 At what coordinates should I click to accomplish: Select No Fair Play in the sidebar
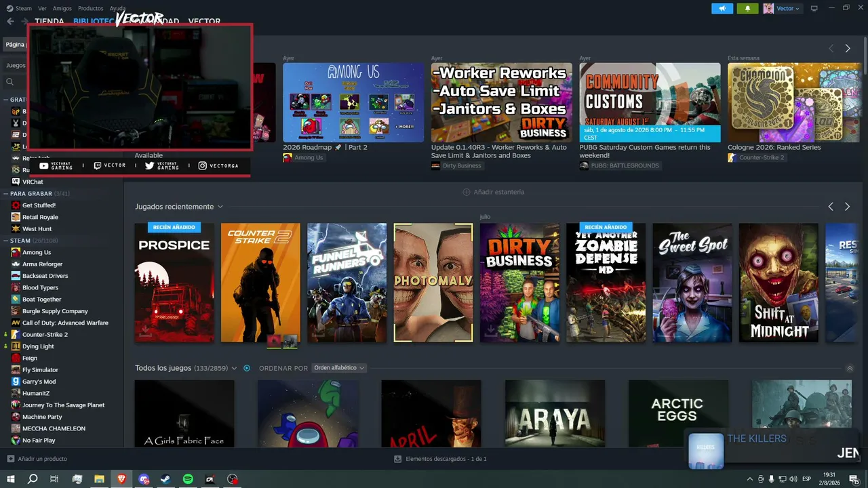(39, 441)
